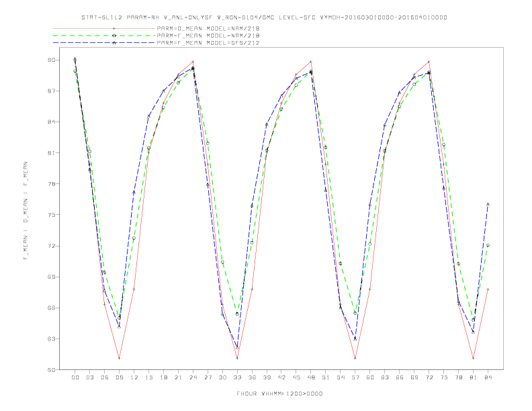Screen dimensions: 532x411
Task: Click y-axis tick label 75
Action: tap(52, 215)
